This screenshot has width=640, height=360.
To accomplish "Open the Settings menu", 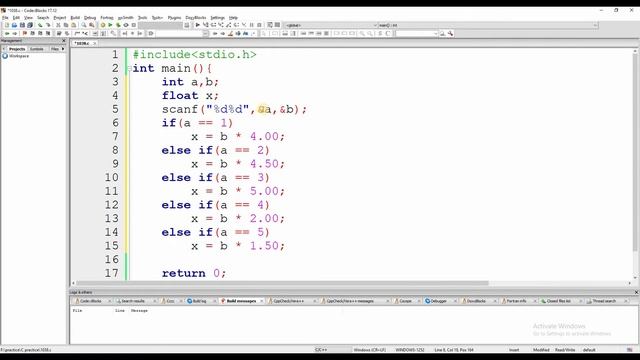I will pyautogui.click(x=218, y=18).
